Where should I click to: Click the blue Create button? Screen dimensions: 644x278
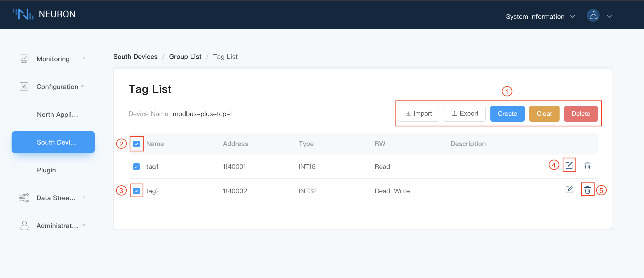click(x=507, y=114)
